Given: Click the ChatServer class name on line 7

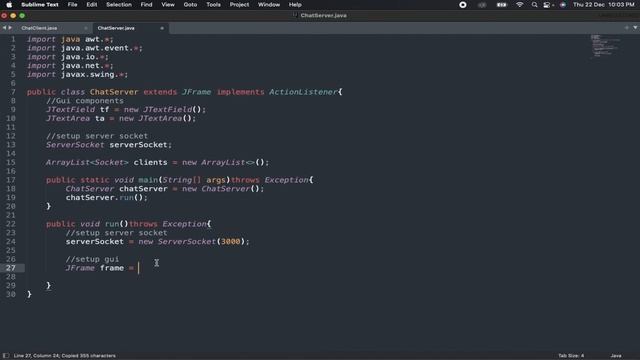Looking at the screenshot, I should tap(114, 92).
